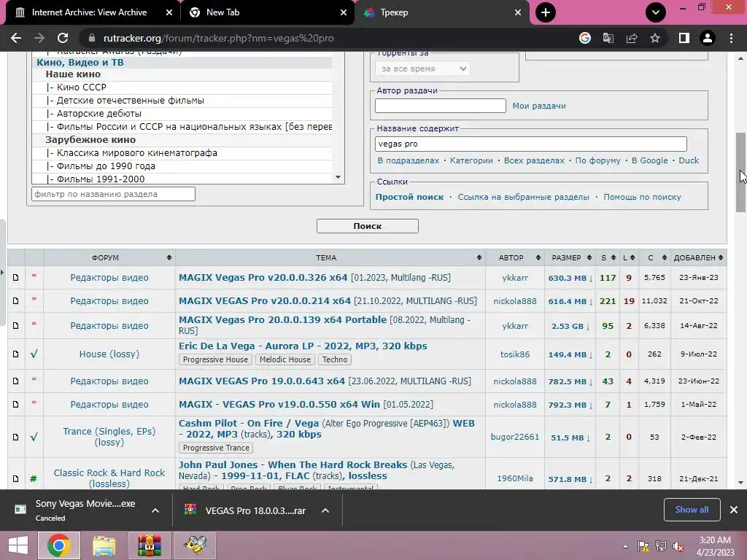This screenshot has height=560, width=747.
Task: Open the Chrome profile avatar
Action: point(708,38)
